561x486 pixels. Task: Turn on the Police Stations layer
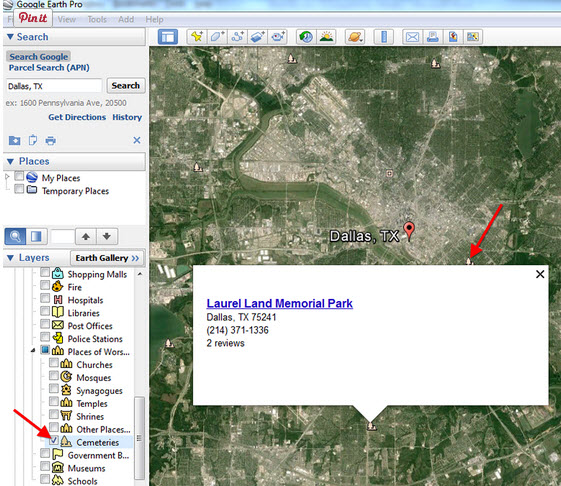[x=45, y=337]
